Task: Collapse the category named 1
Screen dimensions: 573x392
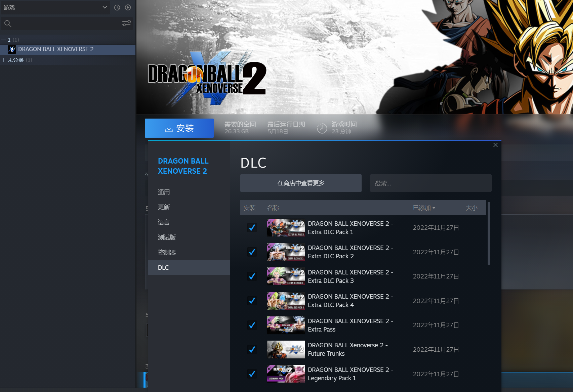Action: click(x=3, y=40)
